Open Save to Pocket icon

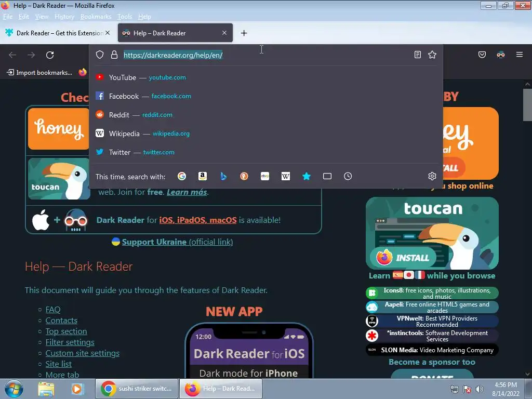(482, 55)
